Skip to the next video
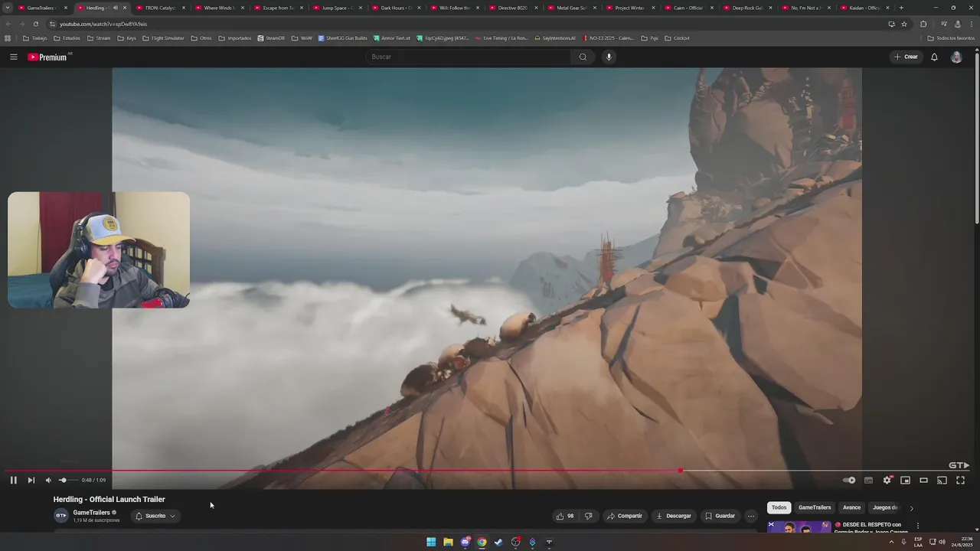 tap(31, 481)
